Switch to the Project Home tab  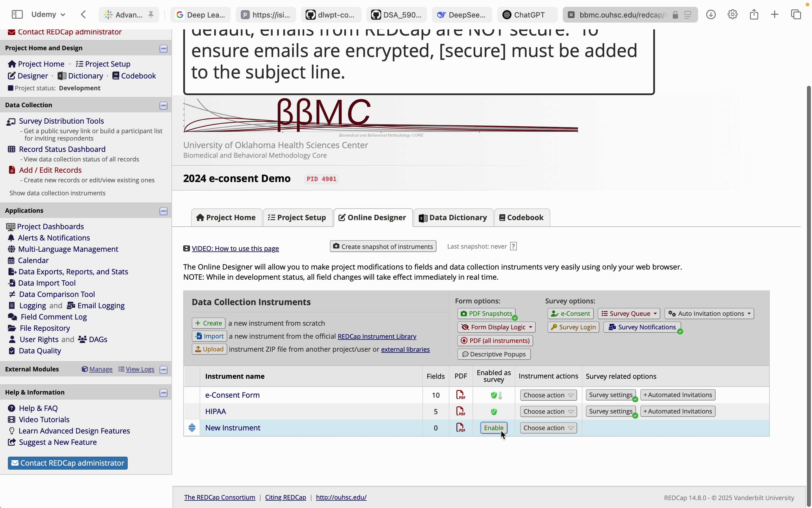click(x=226, y=218)
